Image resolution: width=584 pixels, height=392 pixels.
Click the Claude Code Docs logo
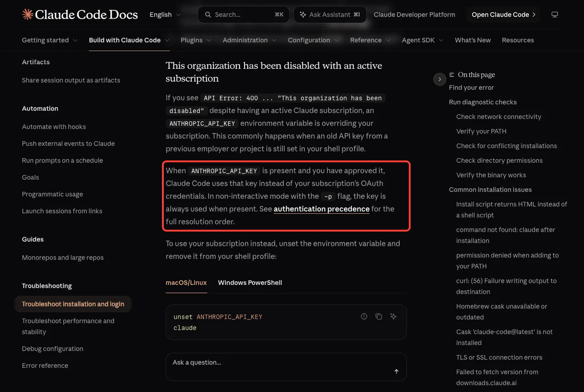80,15
